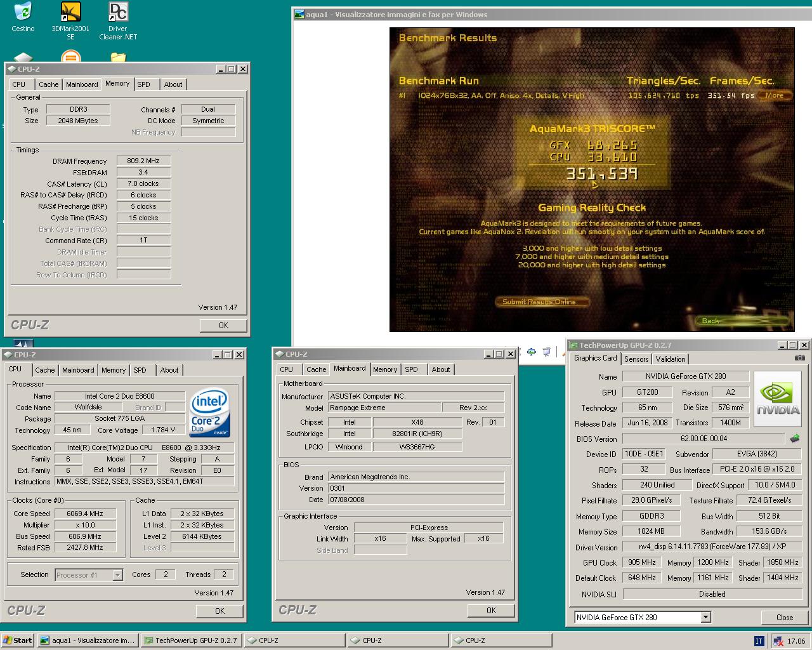Open the About tab in the CPU-Z Memory window
Image resolution: width=812 pixels, height=650 pixels.
(173, 84)
